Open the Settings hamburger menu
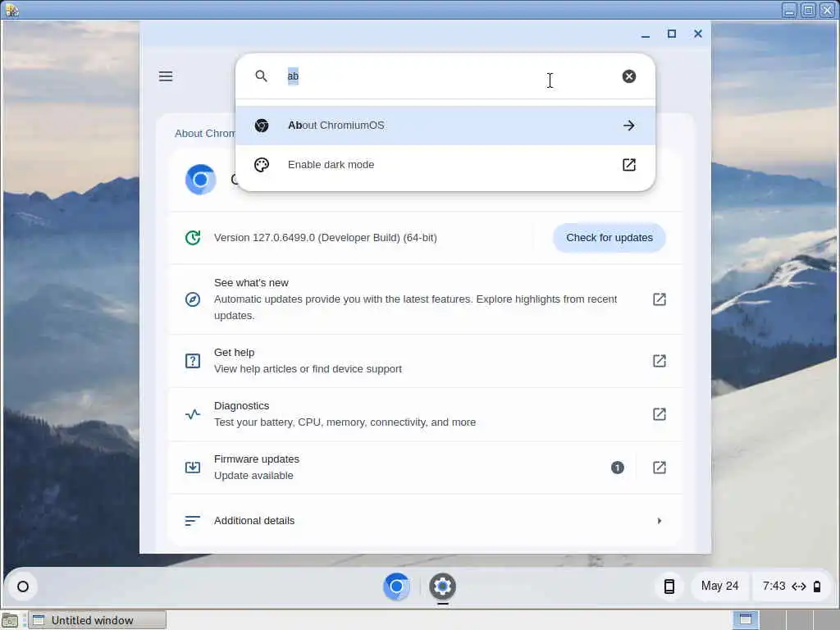The height and width of the screenshot is (630, 840). pyautogui.click(x=166, y=76)
